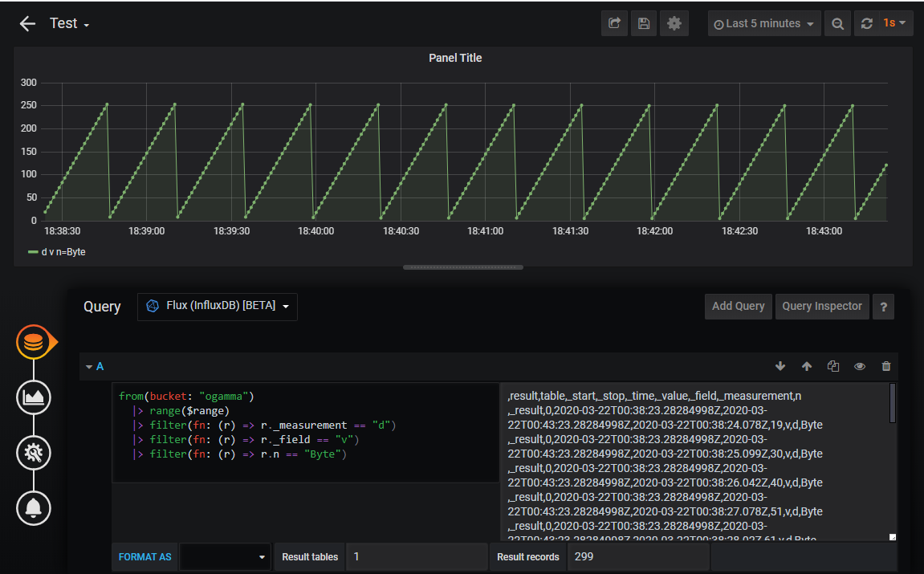Click the Add Query button

[x=738, y=306]
